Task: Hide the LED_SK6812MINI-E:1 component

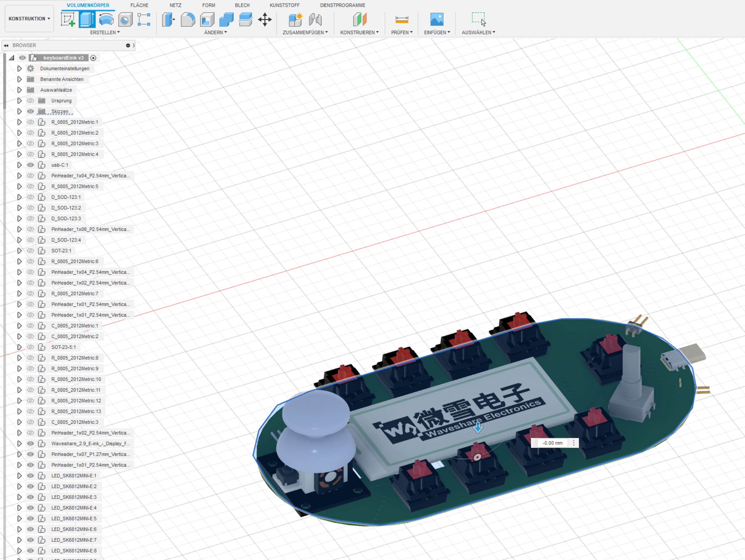Action: [x=31, y=476]
